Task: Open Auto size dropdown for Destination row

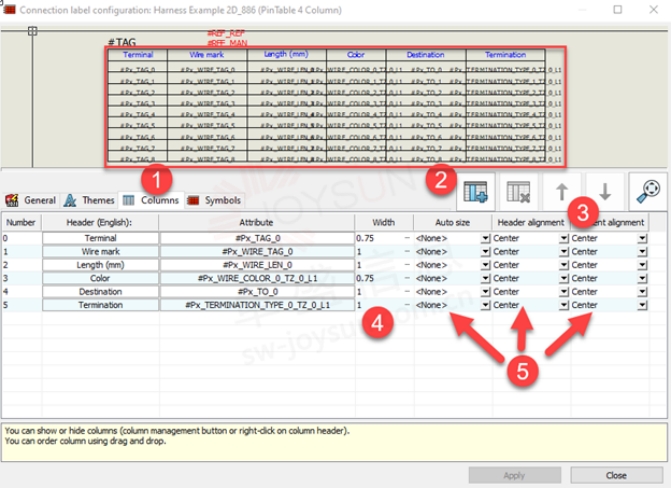Action: click(485, 292)
